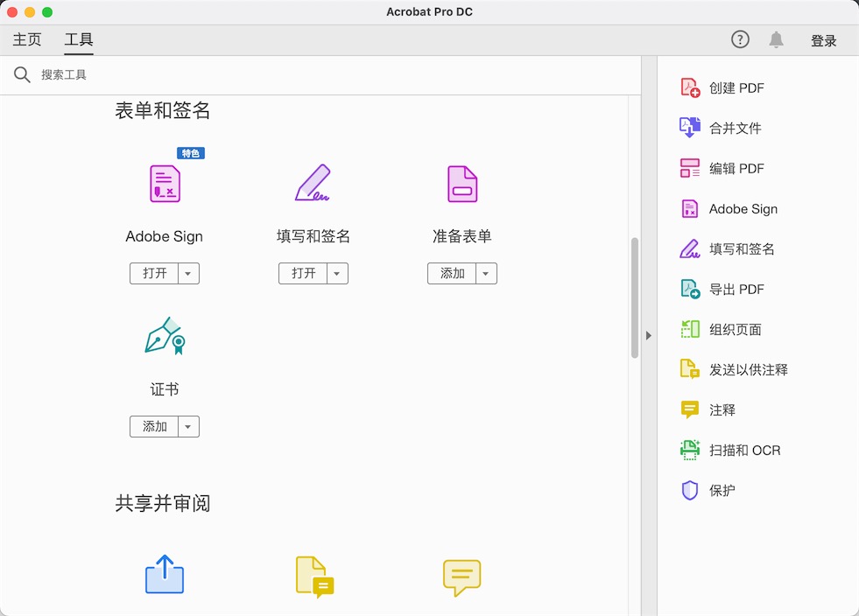Click 添加 button under 准备表单
859x616 pixels.
click(452, 273)
